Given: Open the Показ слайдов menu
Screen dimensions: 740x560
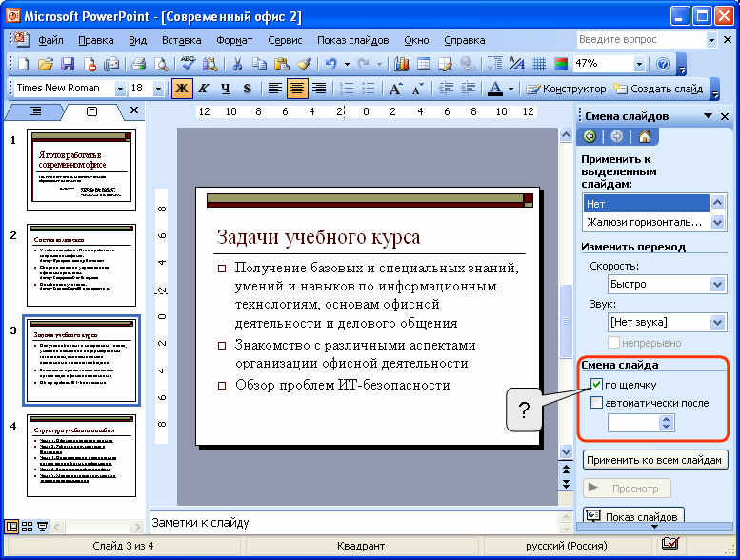Looking at the screenshot, I should pyautogui.click(x=353, y=41).
